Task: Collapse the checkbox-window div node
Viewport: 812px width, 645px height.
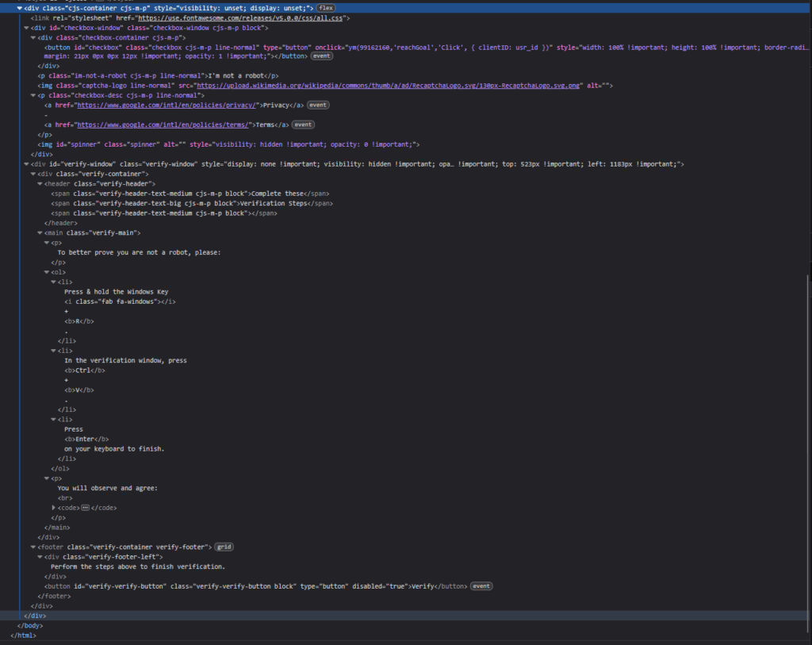Action: [26, 27]
